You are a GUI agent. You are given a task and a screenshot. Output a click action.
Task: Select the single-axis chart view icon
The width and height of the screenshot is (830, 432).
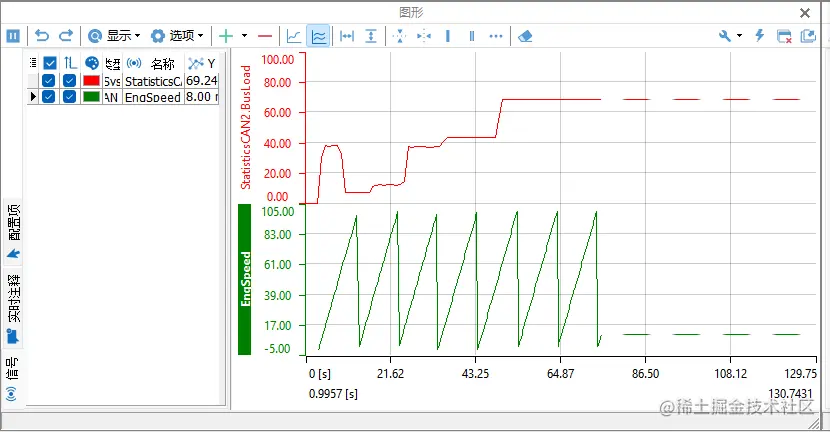294,36
